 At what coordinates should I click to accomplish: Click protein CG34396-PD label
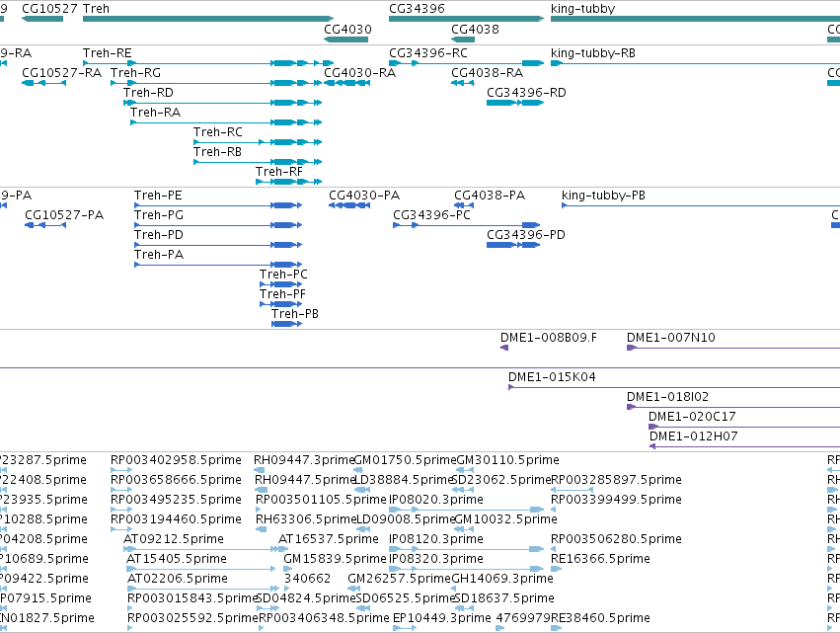coord(526,235)
